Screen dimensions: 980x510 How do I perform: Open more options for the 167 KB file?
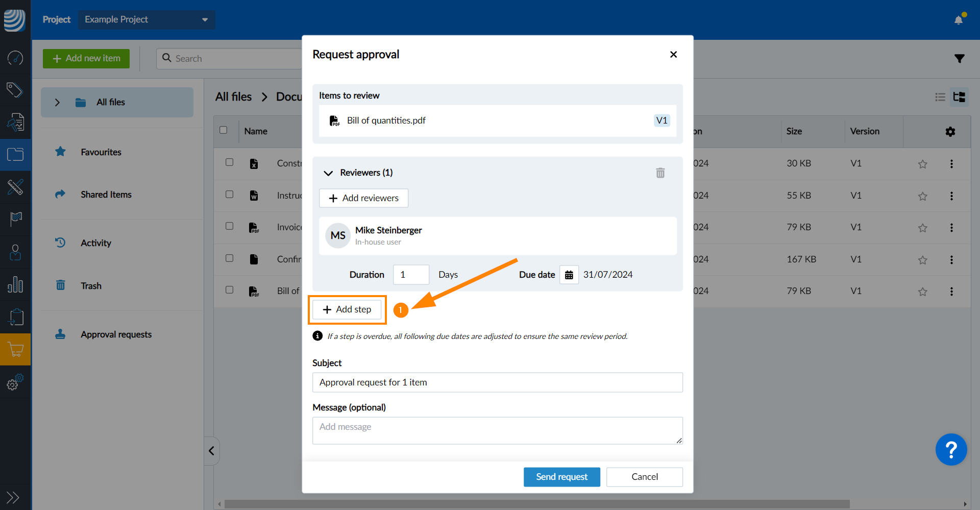click(x=951, y=260)
